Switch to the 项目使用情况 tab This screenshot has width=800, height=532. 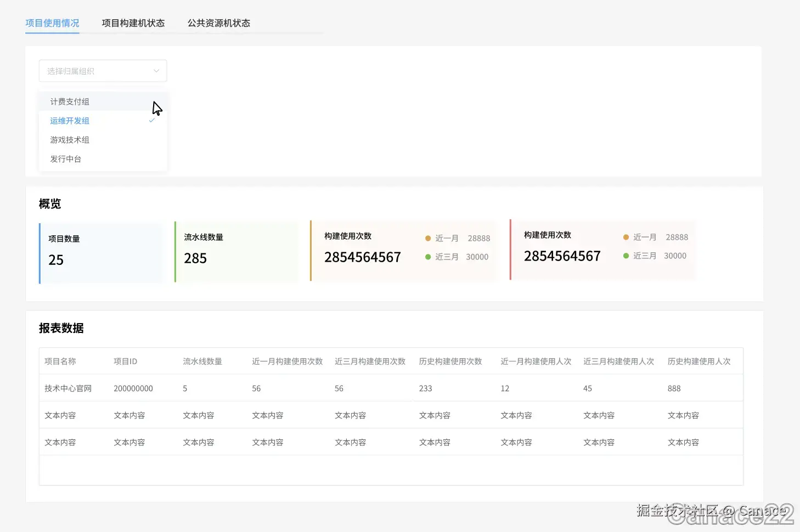(52, 23)
